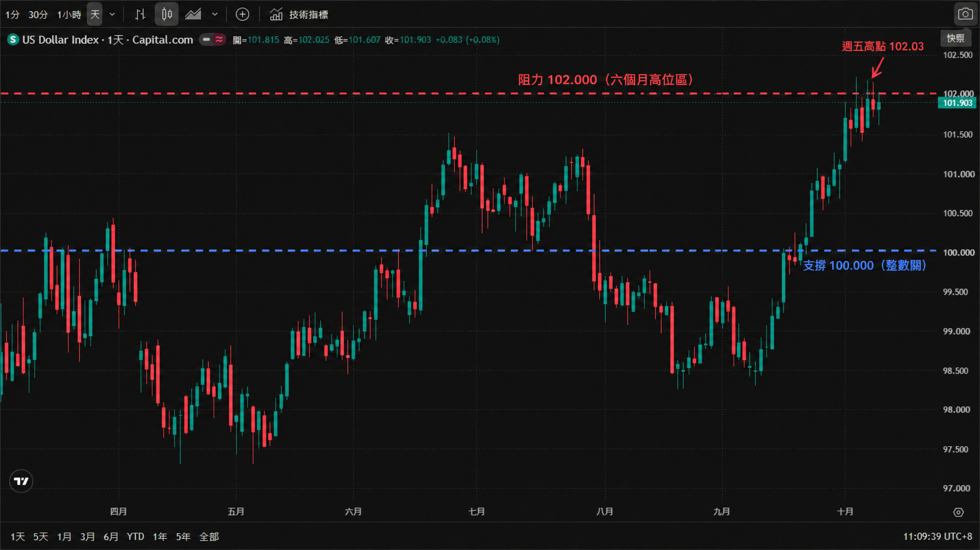Toggle the symbol legend flag pill
Viewport: 980px width, 550px height.
[x=213, y=39]
